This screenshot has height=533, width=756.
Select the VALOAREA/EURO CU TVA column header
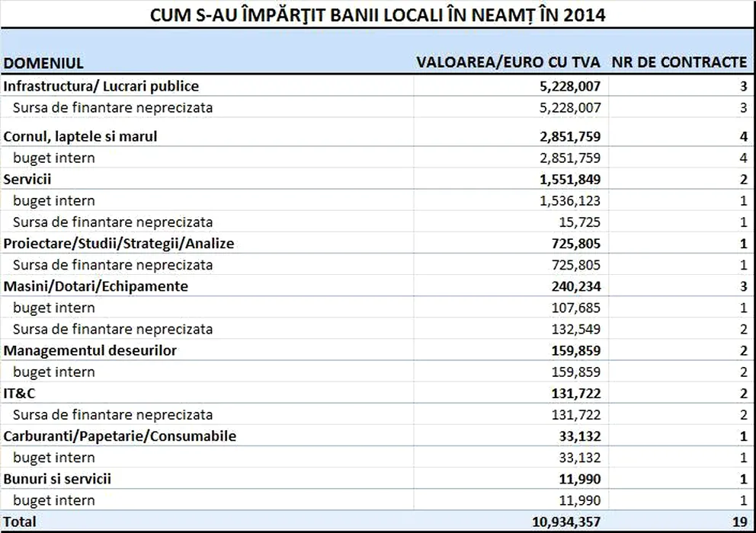click(508, 62)
